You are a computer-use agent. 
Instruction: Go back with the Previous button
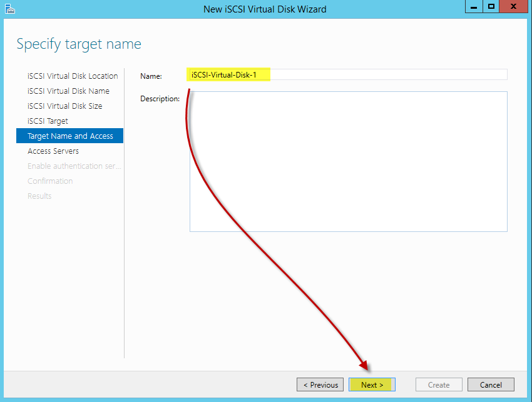(x=320, y=384)
